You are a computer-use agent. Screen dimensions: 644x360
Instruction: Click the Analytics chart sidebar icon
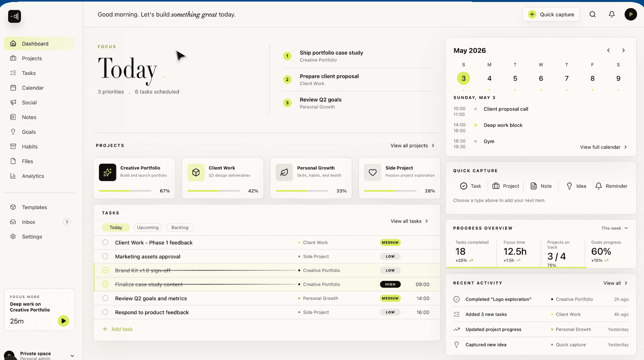coord(13,176)
